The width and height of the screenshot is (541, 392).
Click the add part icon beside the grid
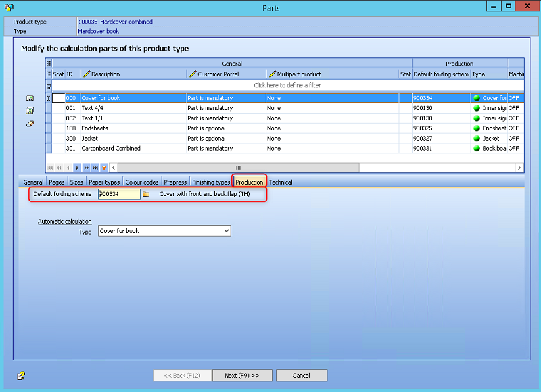click(x=30, y=98)
